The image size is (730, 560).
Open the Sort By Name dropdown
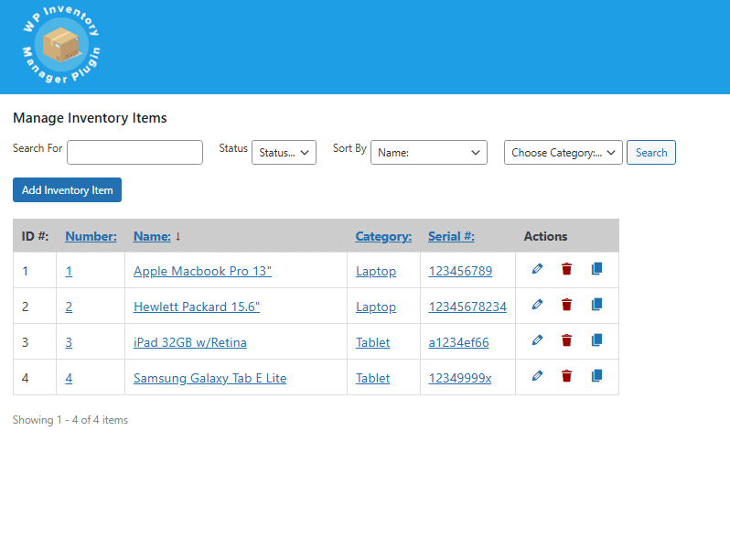(429, 152)
